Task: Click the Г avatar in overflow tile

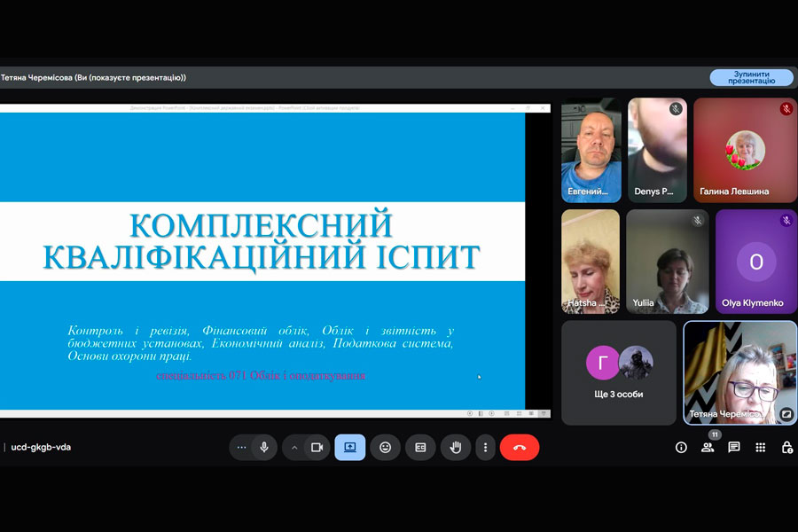Action: pyautogui.click(x=603, y=363)
